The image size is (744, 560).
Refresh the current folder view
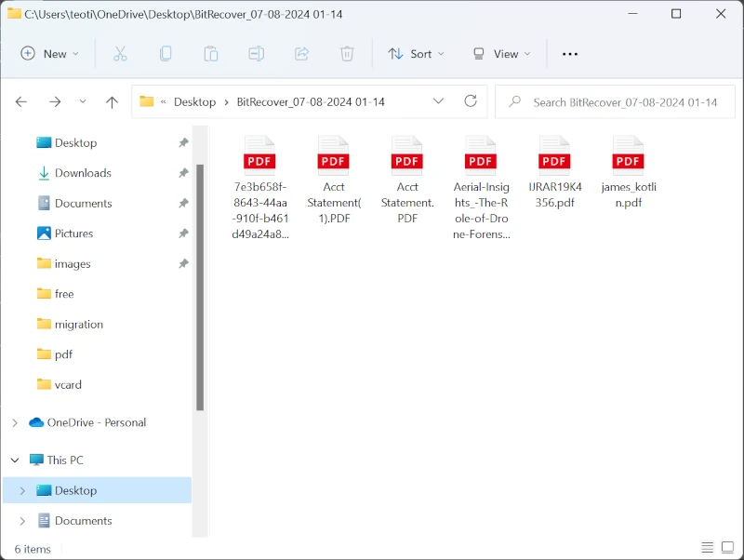pos(471,101)
